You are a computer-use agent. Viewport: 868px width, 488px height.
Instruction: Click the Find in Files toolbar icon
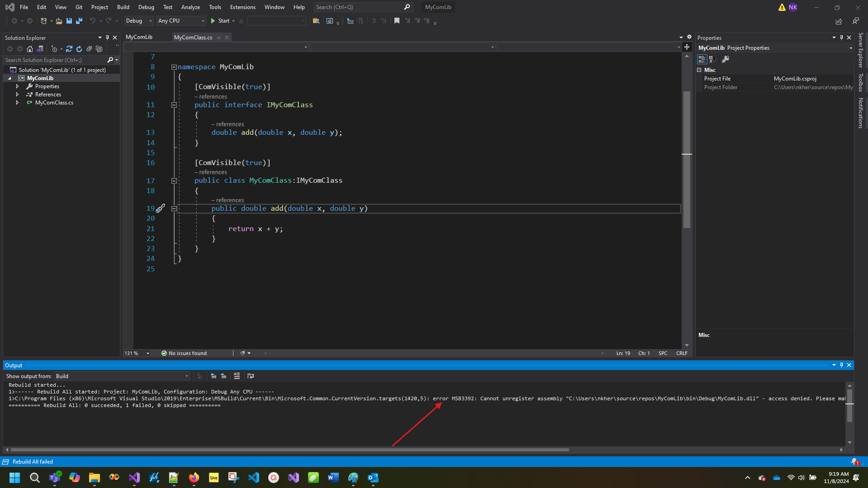click(316, 21)
